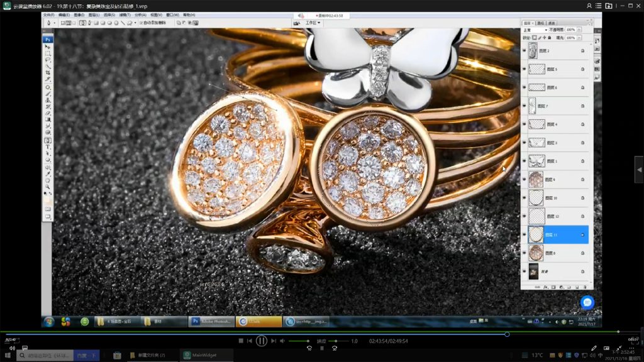This screenshot has height=362, width=644.
Task: Open the layer blend mode dropdown 正常
Action: point(535,30)
